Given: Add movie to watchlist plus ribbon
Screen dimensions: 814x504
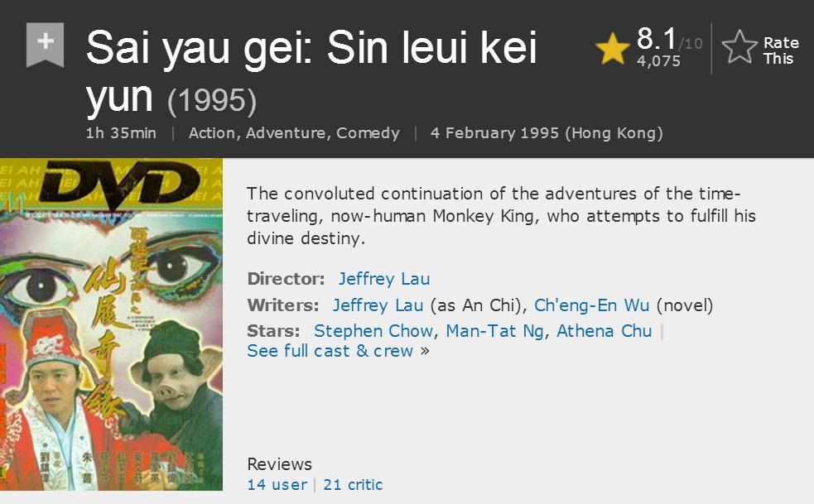Looking at the screenshot, I should 46,43.
